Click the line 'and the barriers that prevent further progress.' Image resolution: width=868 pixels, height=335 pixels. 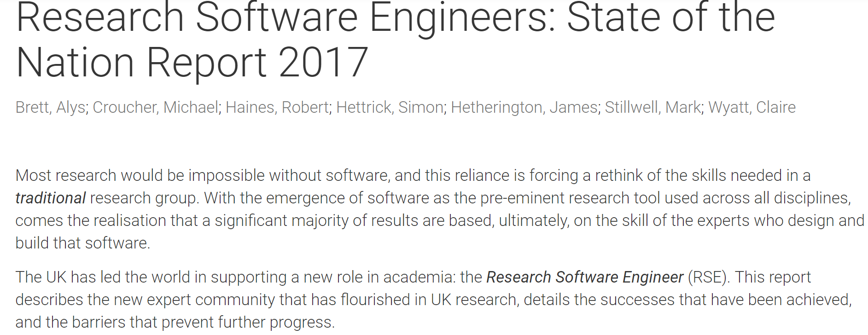(x=175, y=322)
